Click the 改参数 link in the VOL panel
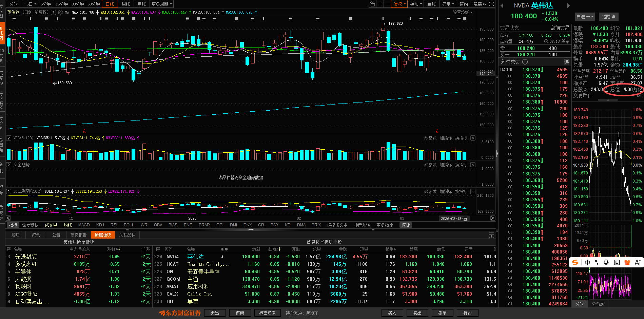Viewport: 644px width, 319px height. pyautogui.click(x=430, y=138)
